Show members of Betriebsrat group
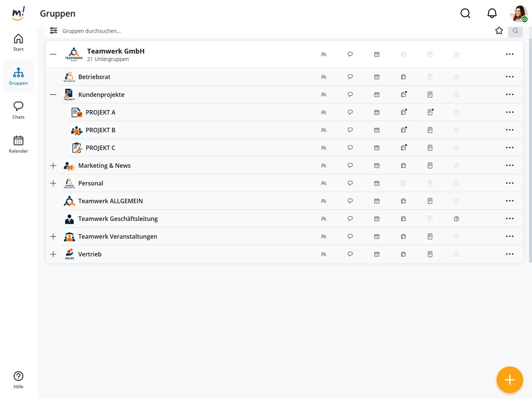The image size is (532, 399). pyautogui.click(x=324, y=77)
